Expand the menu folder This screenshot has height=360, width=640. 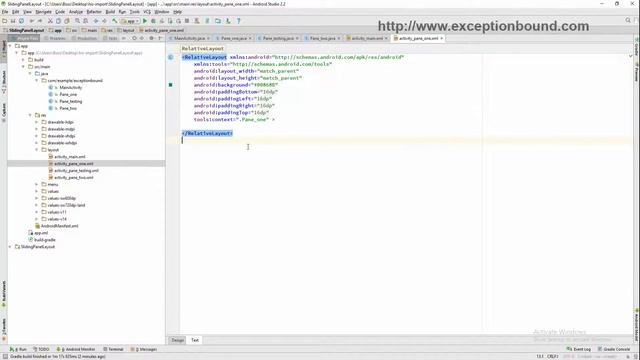pos(36,184)
